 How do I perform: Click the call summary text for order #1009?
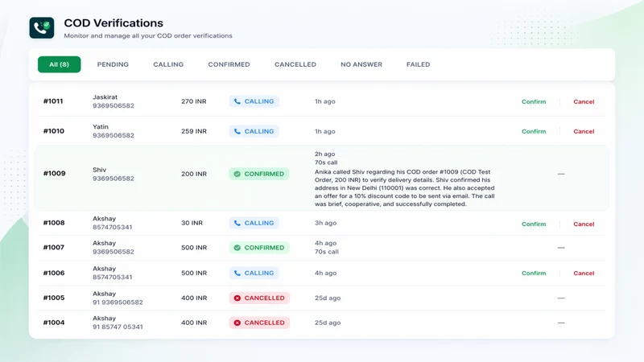coord(405,188)
